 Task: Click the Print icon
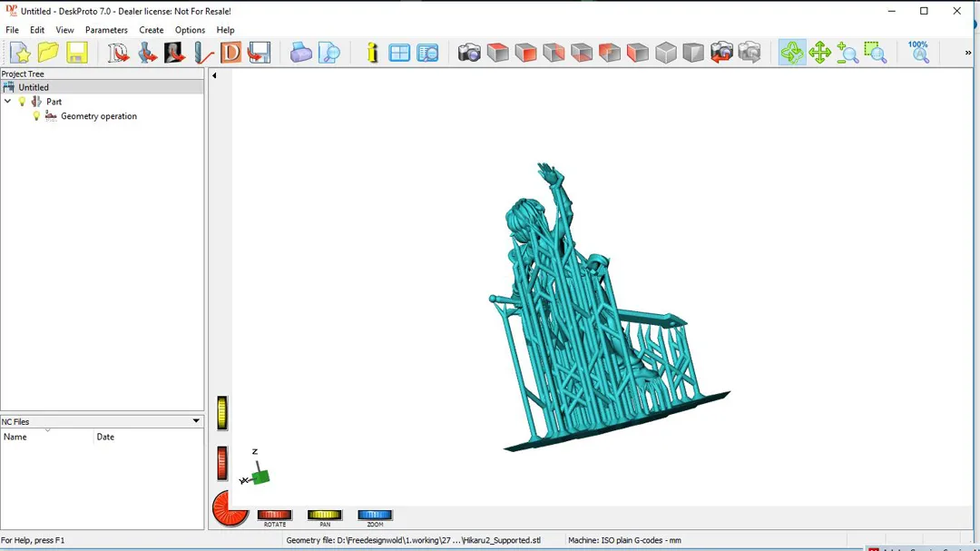pos(300,53)
